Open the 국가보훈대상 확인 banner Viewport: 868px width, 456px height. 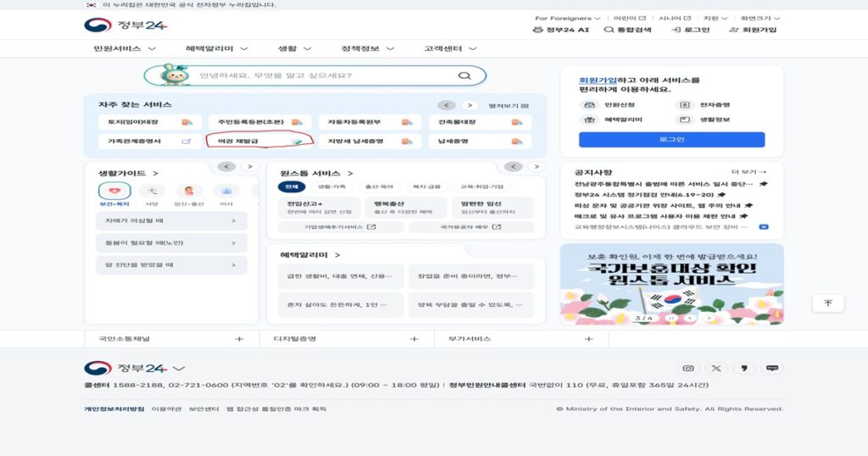[671, 284]
